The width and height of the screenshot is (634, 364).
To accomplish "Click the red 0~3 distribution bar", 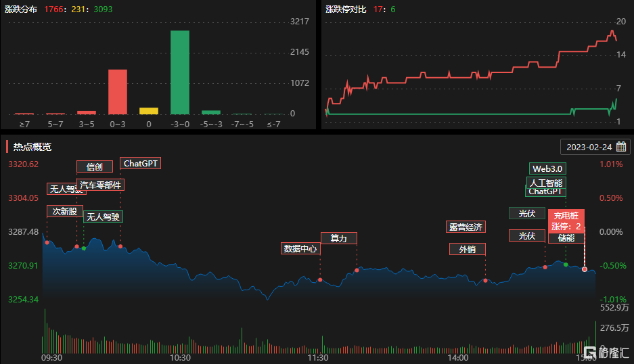I will tap(118, 92).
